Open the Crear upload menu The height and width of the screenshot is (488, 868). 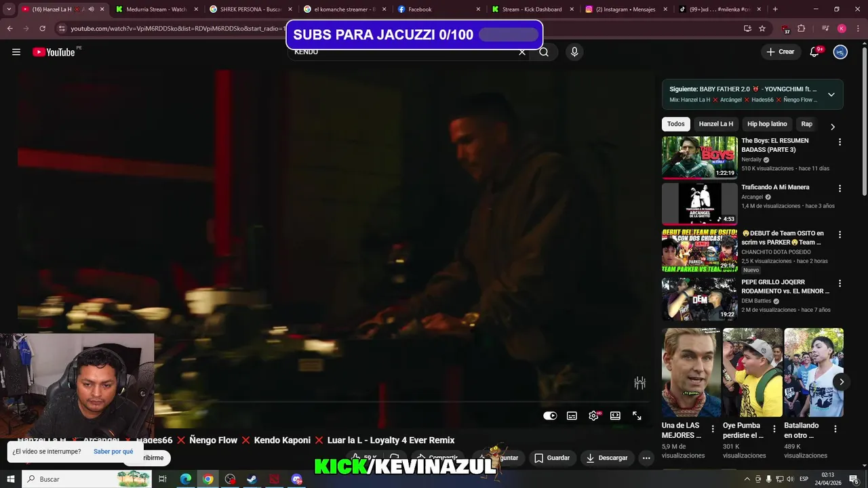click(780, 52)
